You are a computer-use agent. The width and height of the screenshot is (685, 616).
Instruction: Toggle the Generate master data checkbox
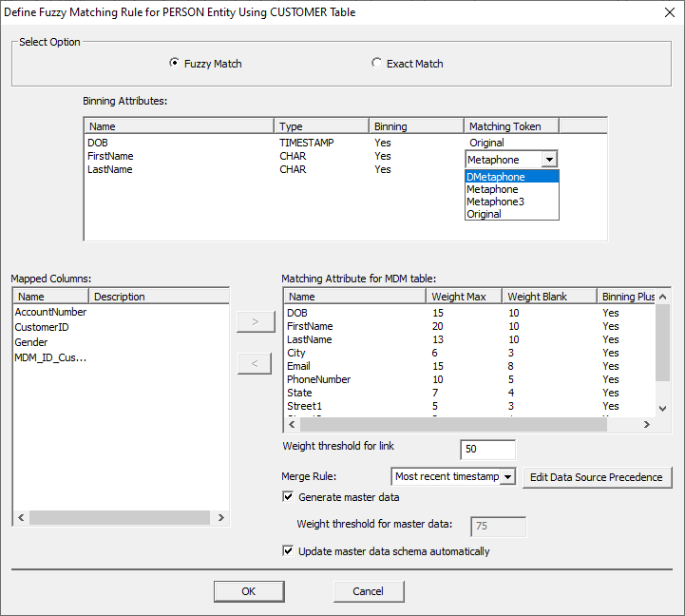(288, 497)
